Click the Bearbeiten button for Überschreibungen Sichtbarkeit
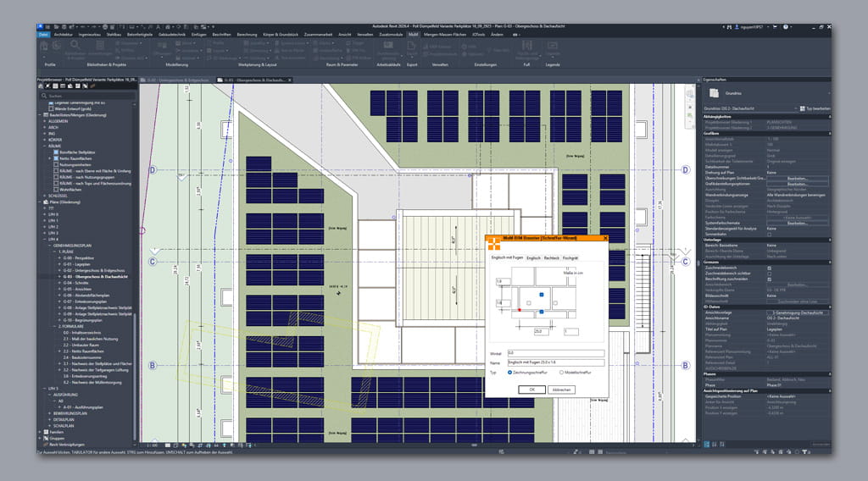 coord(797,179)
